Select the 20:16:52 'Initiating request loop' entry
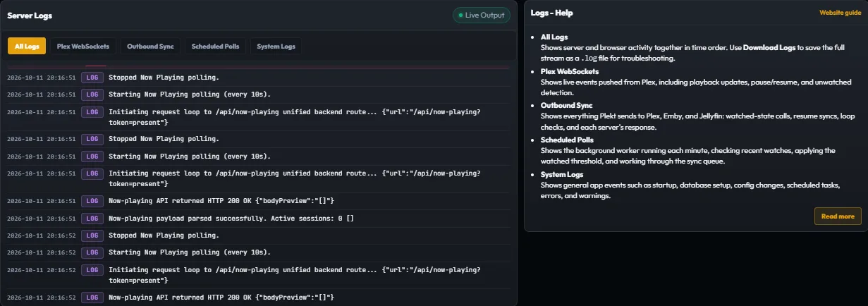Image resolution: width=868 pixels, height=306 pixels. pos(258,274)
